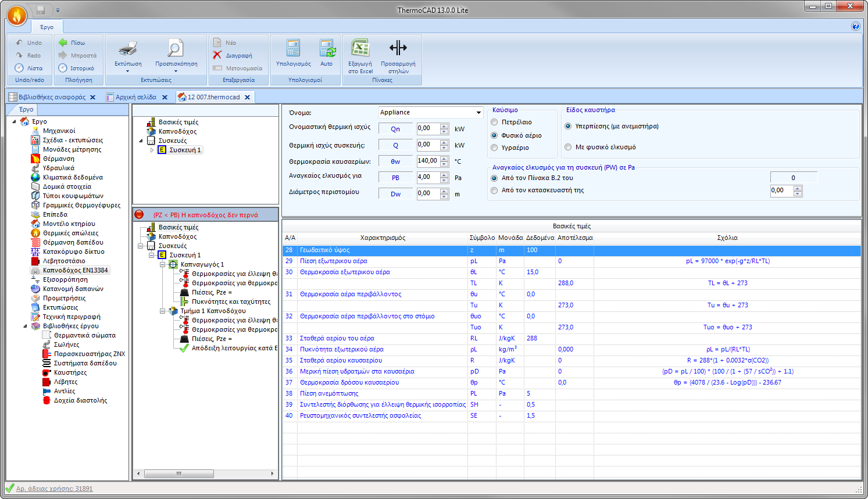The height and width of the screenshot is (499, 868).
Task: Click the Διαγραφή red X icon
Action: (x=217, y=55)
